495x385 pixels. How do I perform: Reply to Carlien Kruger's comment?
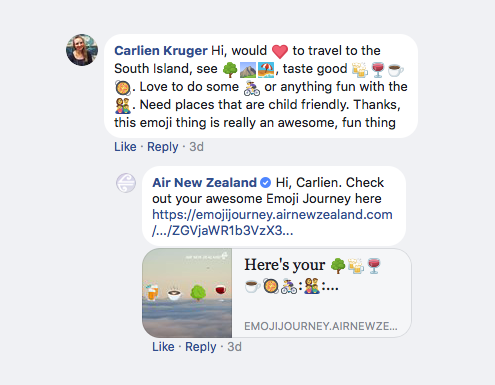(163, 147)
